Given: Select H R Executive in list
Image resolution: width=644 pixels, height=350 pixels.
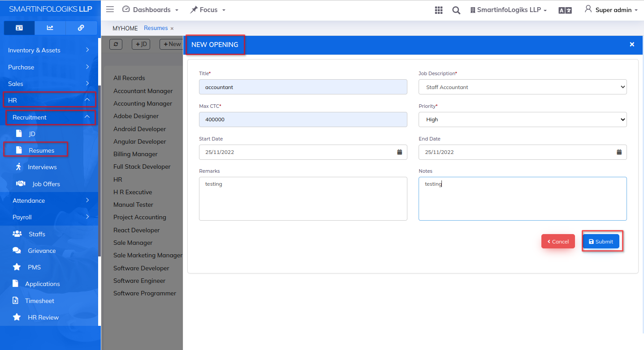Looking at the screenshot, I should click(133, 192).
